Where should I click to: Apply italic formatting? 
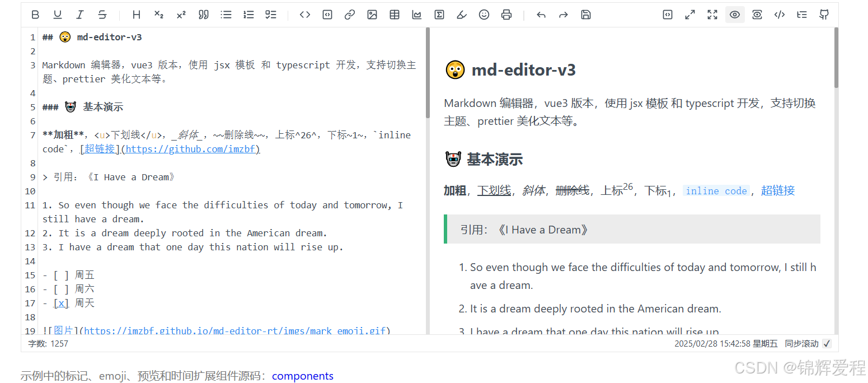click(80, 15)
